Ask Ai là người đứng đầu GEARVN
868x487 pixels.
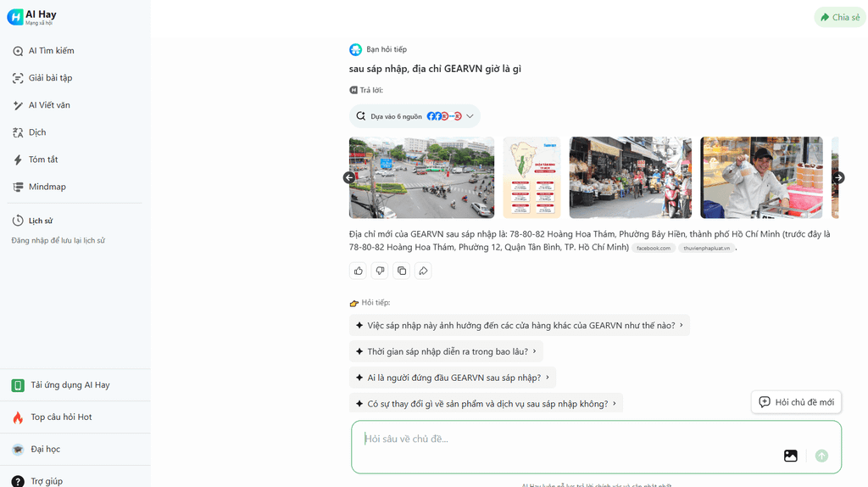(453, 378)
